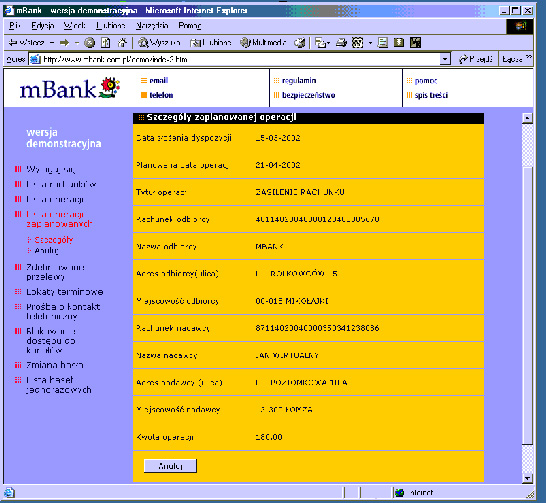Click the page icon in the address bar
Image resolution: width=546 pixels, height=503 pixels.
[35, 60]
